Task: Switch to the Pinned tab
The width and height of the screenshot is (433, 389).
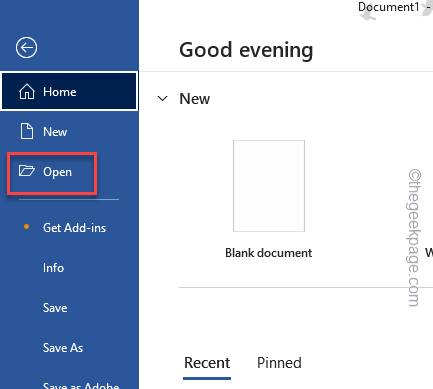Action: click(279, 363)
